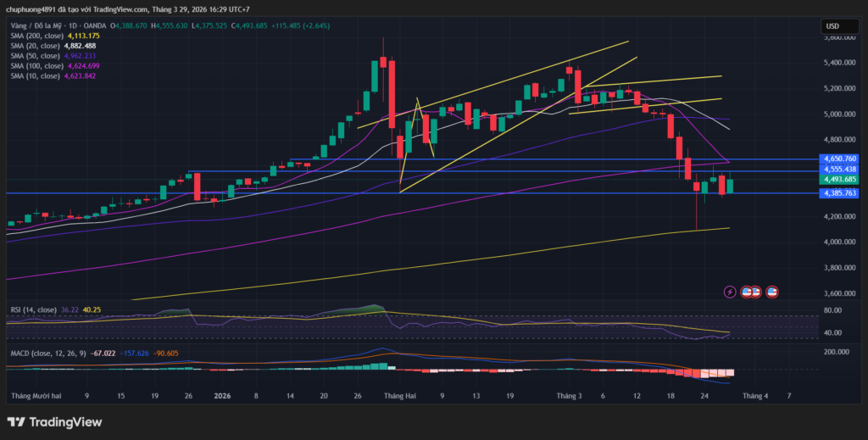Viewport: 868px width, 440px height.
Task: Select the MACD (close, 12, 26, 9) label
Action: (x=48, y=352)
